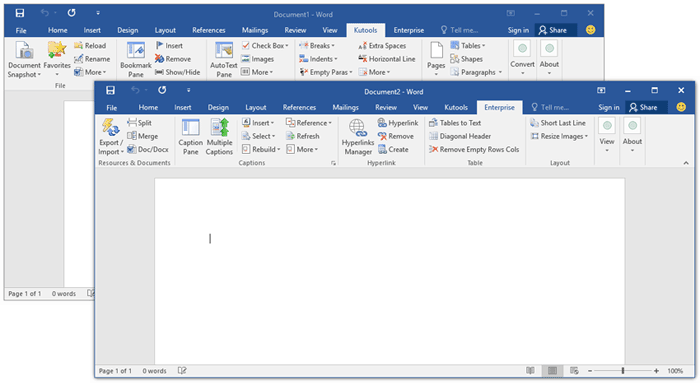Screen dimensions: 700x385
Task: Click Horizontal Line in Document1 ribbon
Action: point(386,59)
